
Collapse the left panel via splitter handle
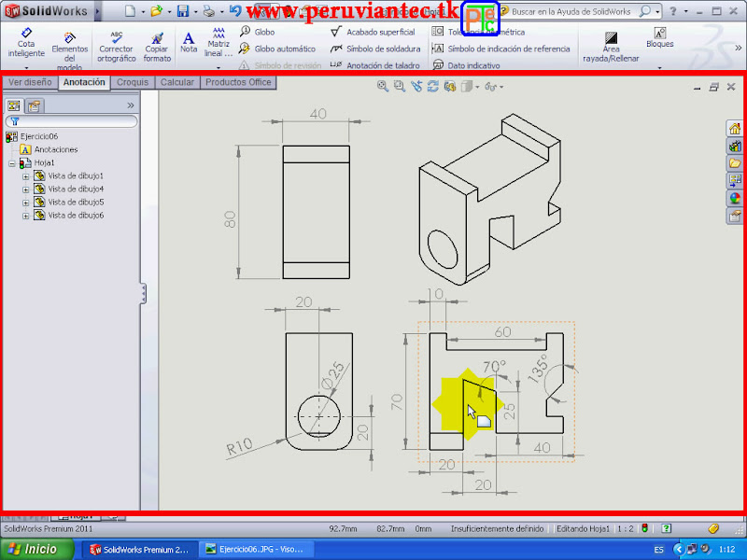pos(143,293)
